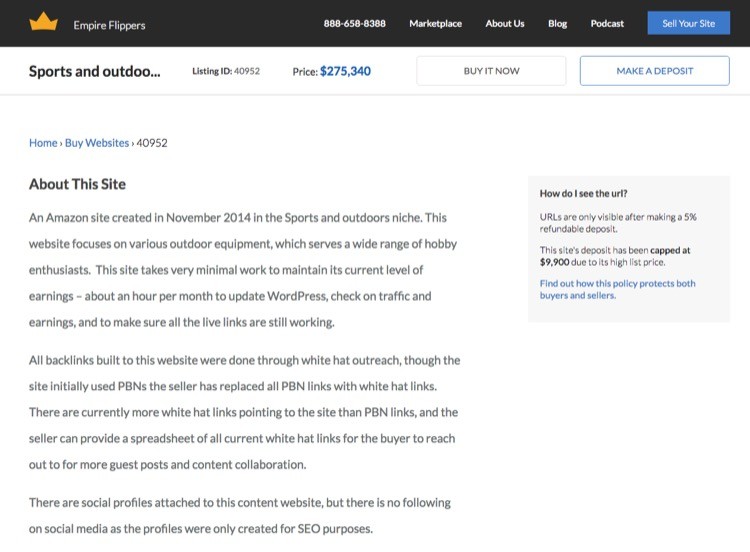Image resolution: width=750 pixels, height=552 pixels.
Task: Click the paragraph starting There are social profiles
Action: pos(240,516)
